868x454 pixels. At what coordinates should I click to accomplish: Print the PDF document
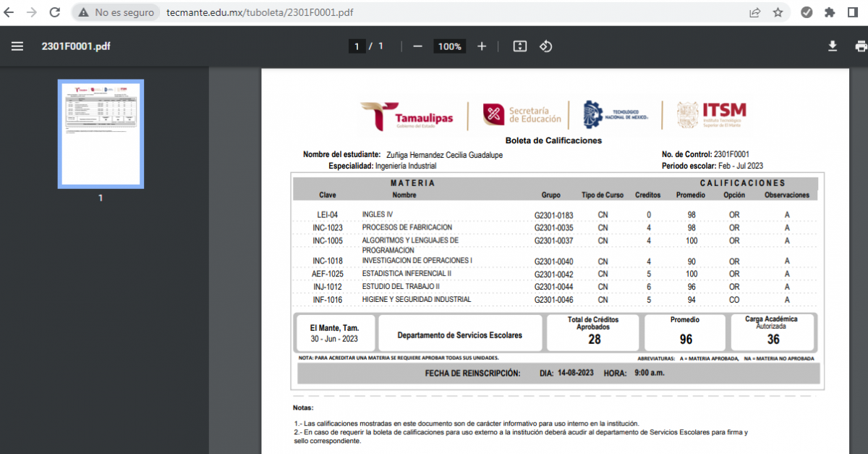(x=860, y=46)
